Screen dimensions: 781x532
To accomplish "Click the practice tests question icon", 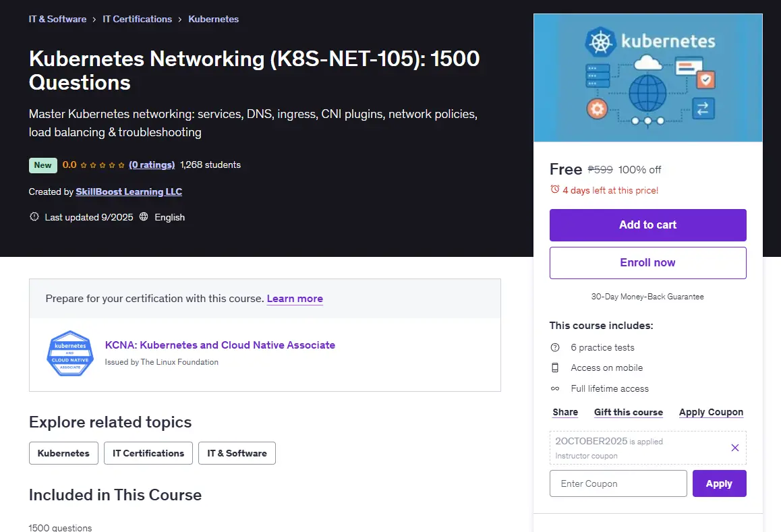I will 555,348.
